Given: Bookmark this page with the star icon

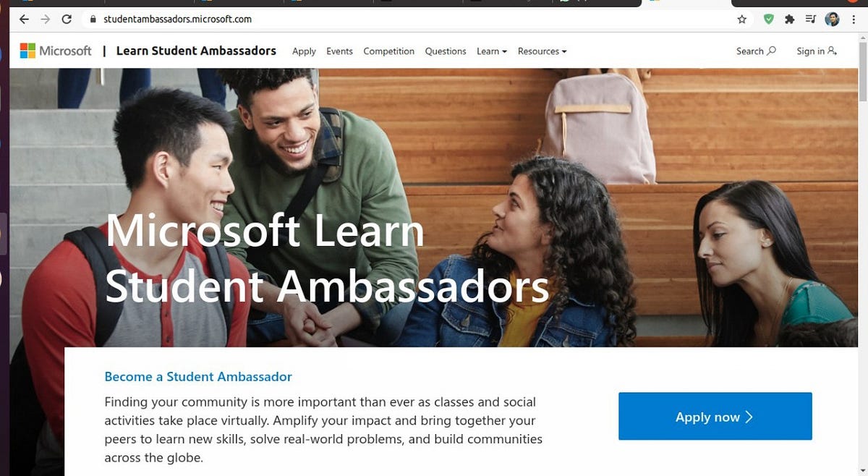Looking at the screenshot, I should click(x=741, y=20).
